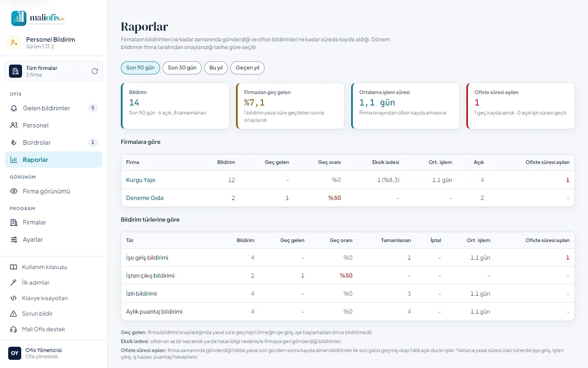The height and width of the screenshot is (368, 588).
Task: Open Ayarlar settings page
Action: [x=53, y=240]
